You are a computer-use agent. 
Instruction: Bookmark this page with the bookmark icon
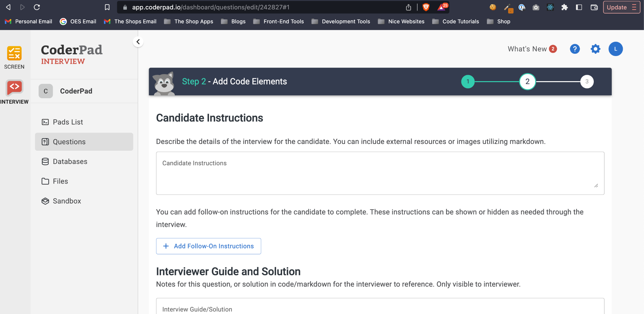point(107,7)
